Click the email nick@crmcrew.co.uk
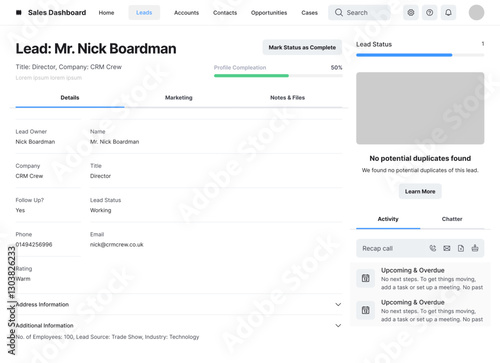The image size is (500, 363). tap(117, 245)
